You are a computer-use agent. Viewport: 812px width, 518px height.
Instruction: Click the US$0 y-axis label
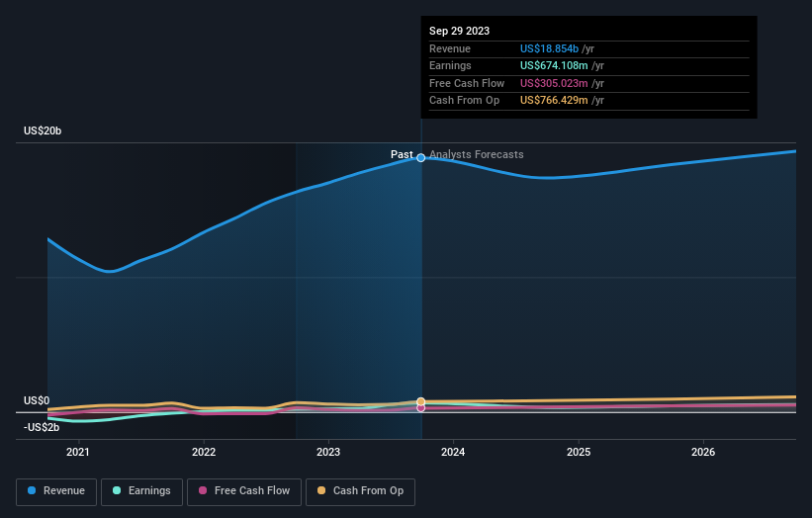(x=37, y=401)
